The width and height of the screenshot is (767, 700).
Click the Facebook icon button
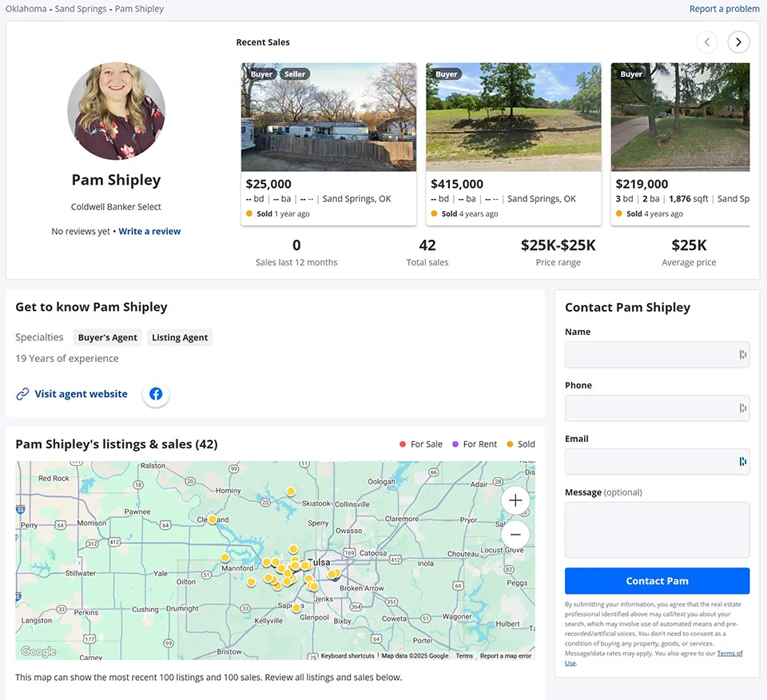pos(156,394)
